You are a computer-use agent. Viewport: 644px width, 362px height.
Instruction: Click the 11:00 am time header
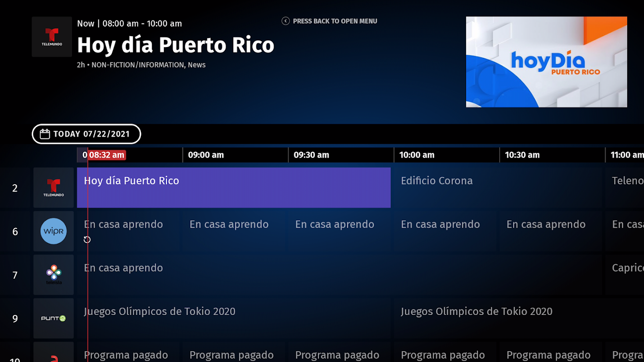[x=627, y=155]
